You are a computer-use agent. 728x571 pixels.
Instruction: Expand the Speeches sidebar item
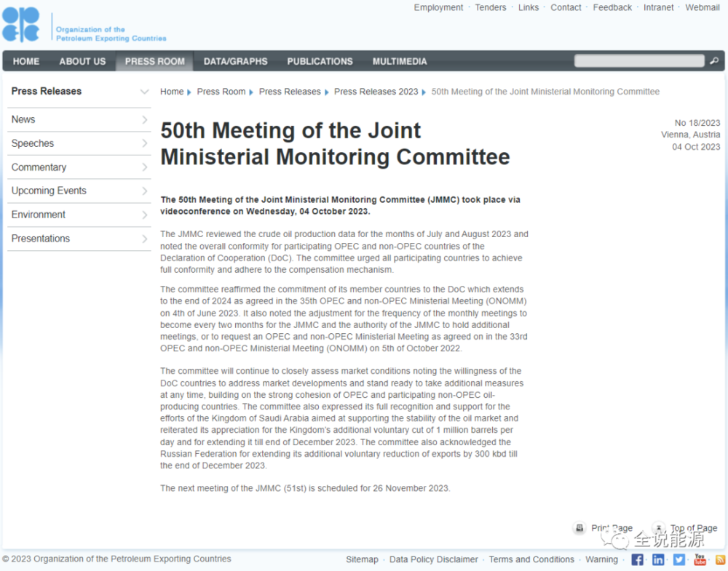pyautogui.click(x=144, y=144)
